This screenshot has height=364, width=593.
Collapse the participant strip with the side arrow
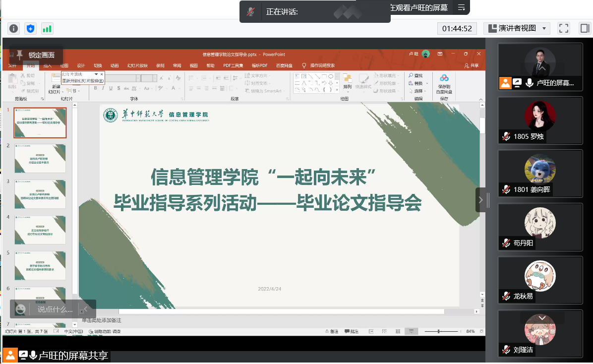click(480, 200)
